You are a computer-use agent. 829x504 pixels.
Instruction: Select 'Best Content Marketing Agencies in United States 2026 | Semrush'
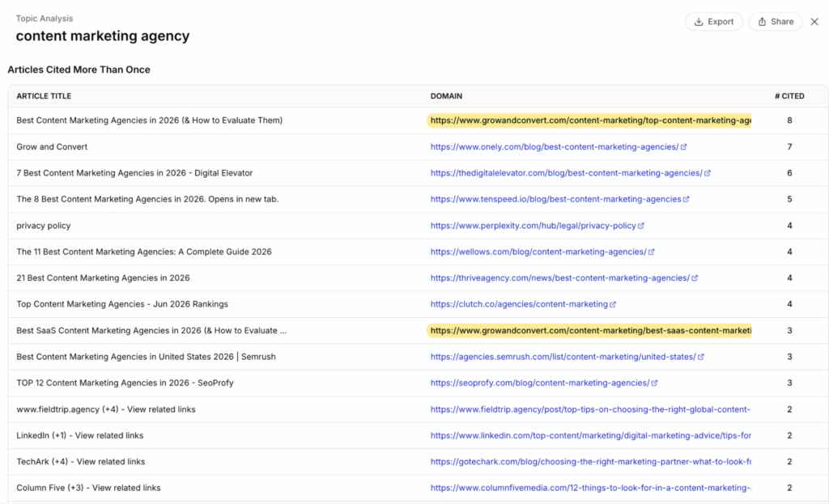coord(146,357)
